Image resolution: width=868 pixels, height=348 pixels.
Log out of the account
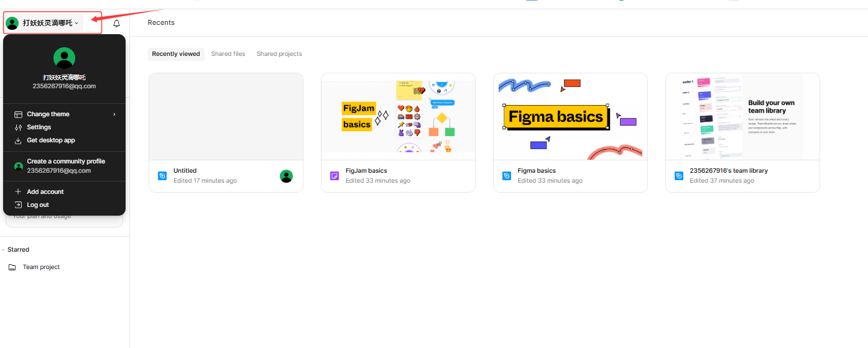[x=65, y=205]
